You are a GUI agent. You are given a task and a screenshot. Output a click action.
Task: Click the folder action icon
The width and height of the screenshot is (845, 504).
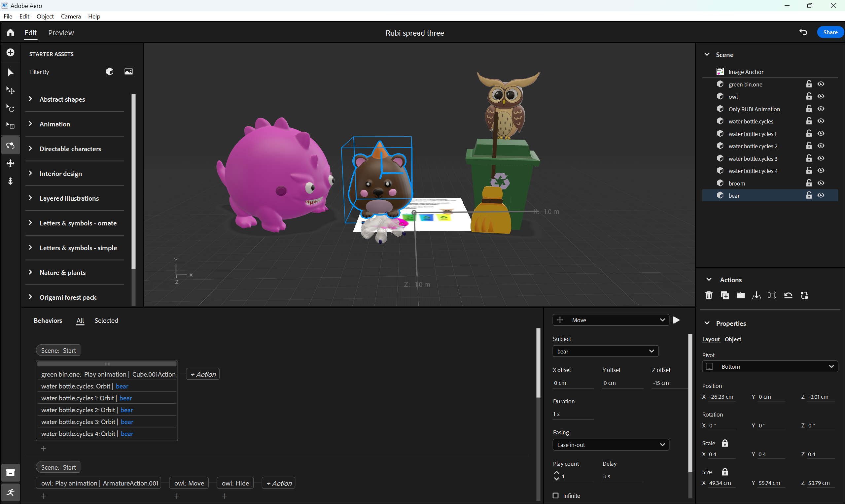741,295
